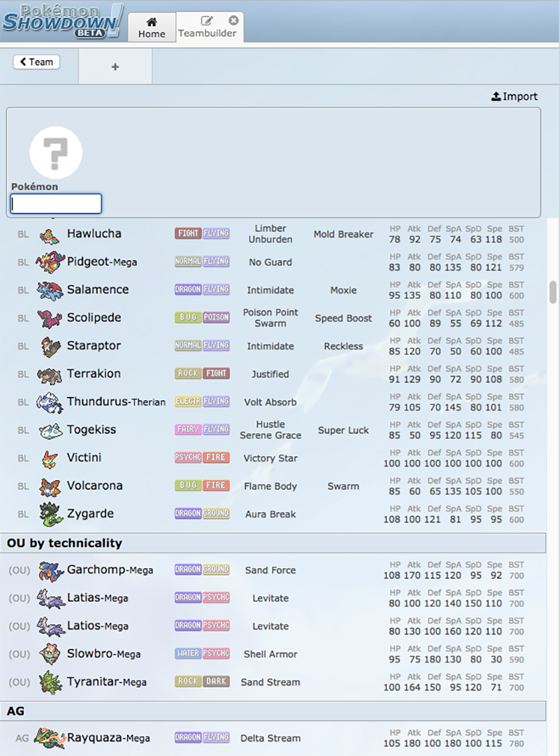Click the Hawlucha sprite icon
Viewport: 559px width, 756px height.
50,235
